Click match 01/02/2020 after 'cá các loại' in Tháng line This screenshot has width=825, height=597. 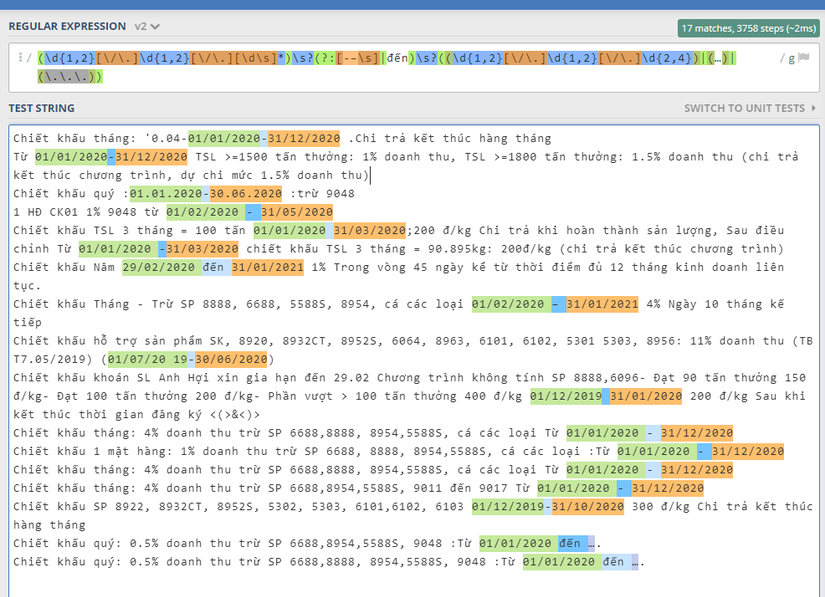pos(508,304)
